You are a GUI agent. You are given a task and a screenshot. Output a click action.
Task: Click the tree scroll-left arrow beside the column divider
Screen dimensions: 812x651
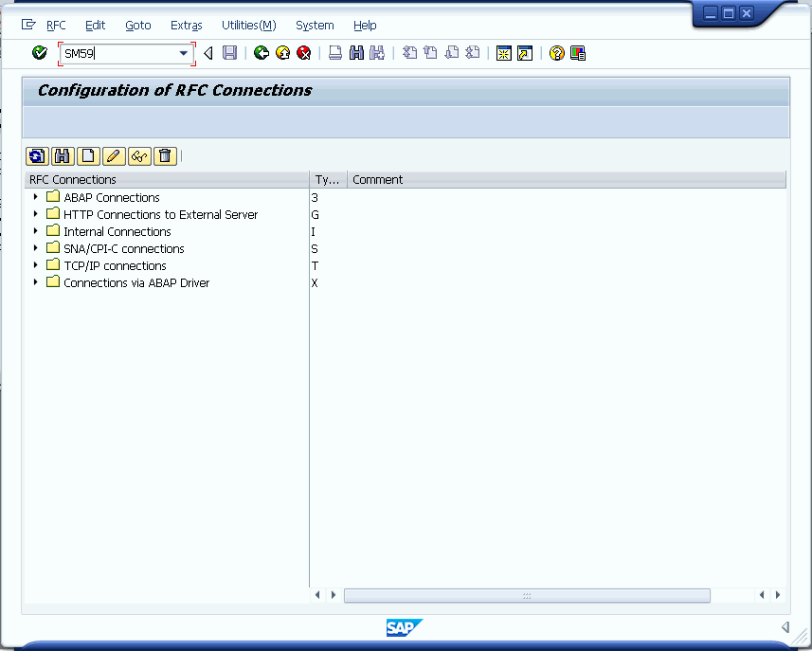[x=317, y=595]
